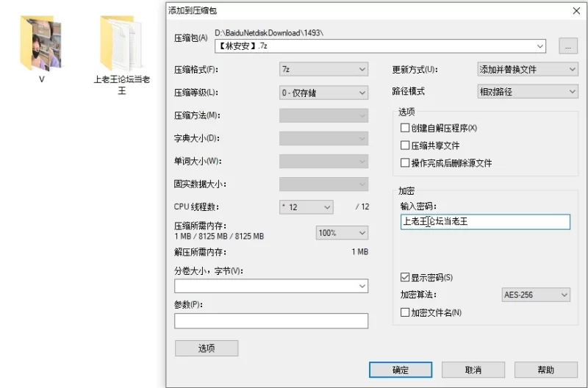Screen dimensions: 588x388
Task: Expand the 压缩格式 7z dropdown
Action: [x=323, y=69]
